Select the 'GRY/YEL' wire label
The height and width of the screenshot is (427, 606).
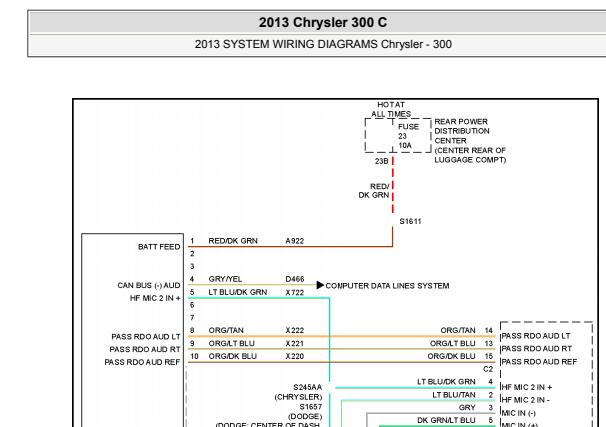coord(225,279)
